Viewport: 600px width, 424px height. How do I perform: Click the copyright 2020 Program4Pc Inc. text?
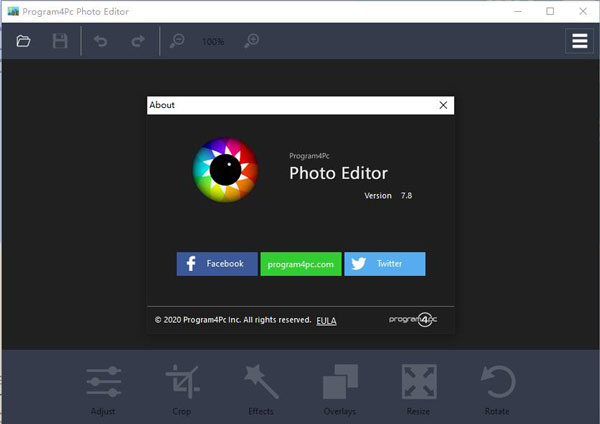[x=233, y=320]
